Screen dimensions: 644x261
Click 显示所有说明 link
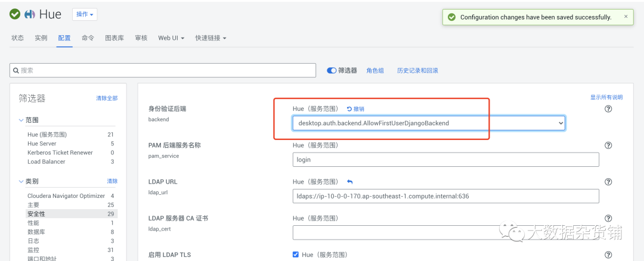(x=606, y=97)
